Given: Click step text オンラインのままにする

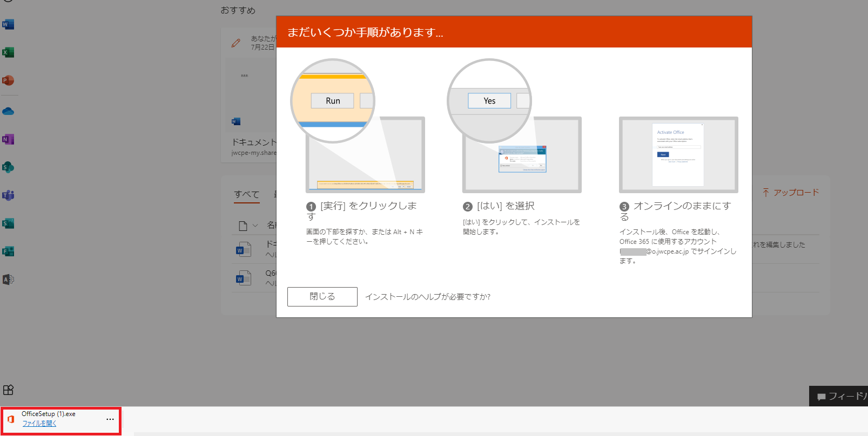Looking at the screenshot, I should tap(675, 211).
